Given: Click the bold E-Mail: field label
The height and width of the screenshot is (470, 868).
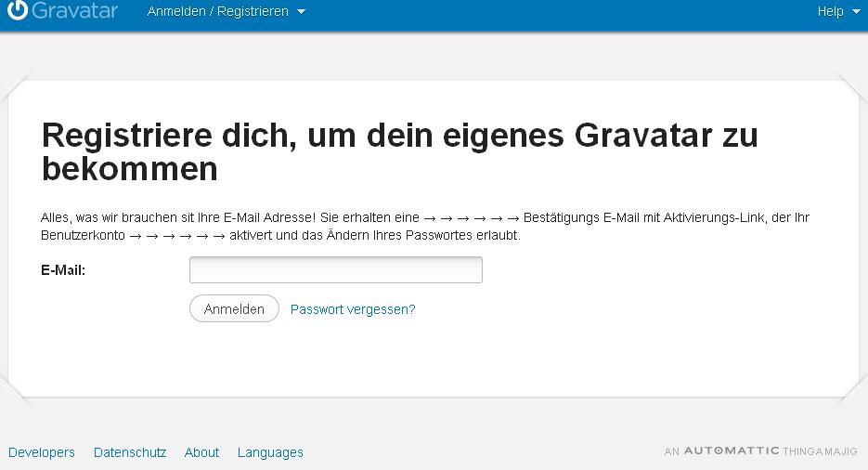Looking at the screenshot, I should (x=63, y=270).
